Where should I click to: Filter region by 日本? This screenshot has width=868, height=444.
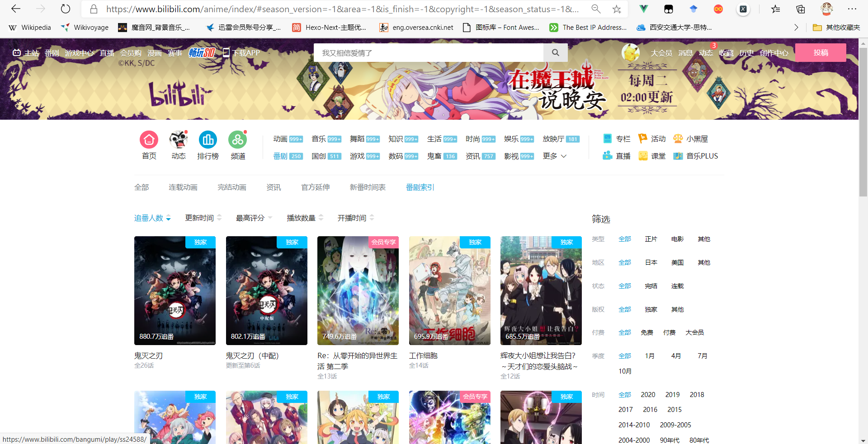click(651, 262)
